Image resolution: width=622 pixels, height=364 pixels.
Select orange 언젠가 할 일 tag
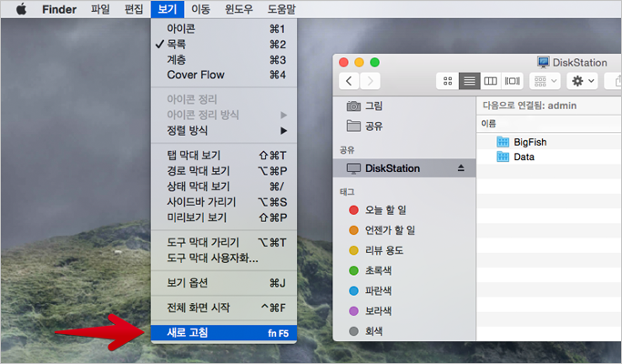click(x=404, y=230)
